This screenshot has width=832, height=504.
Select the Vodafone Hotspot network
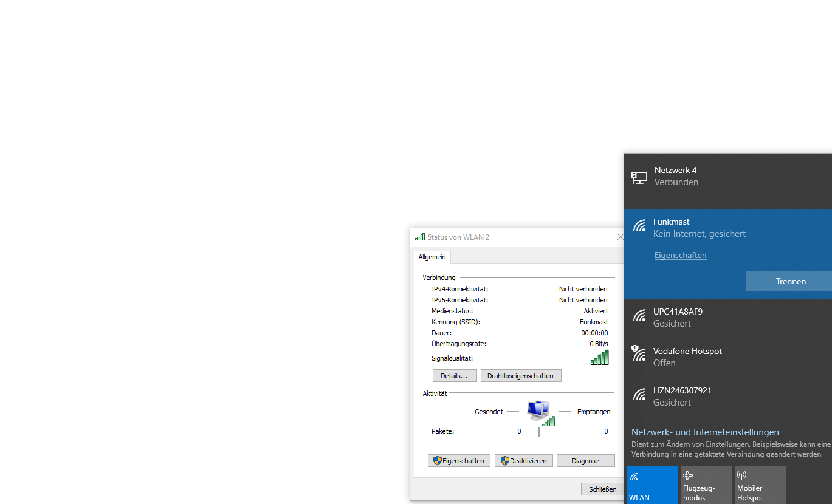pos(728,356)
